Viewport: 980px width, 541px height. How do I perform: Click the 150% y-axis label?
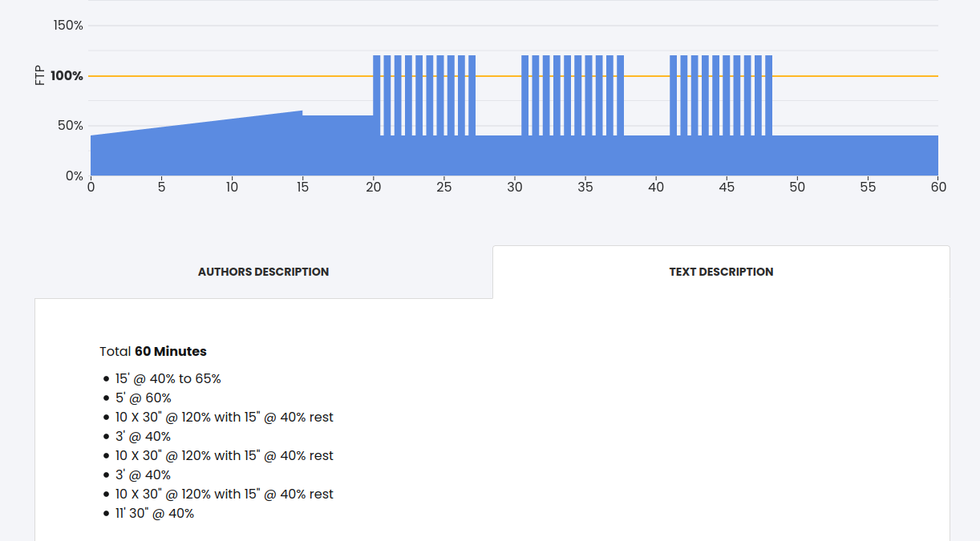tap(68, 26)
